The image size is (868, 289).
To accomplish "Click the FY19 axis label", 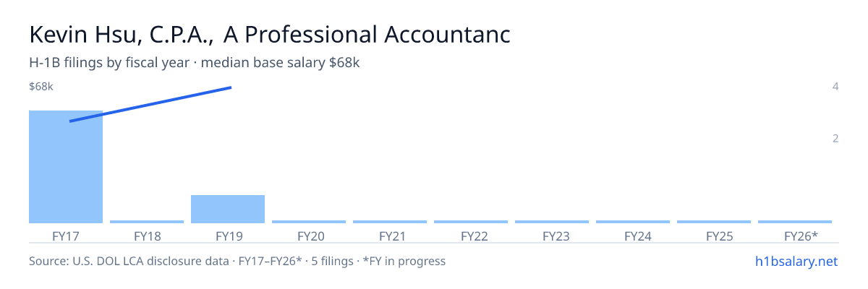I will click(x=228, y=236).
